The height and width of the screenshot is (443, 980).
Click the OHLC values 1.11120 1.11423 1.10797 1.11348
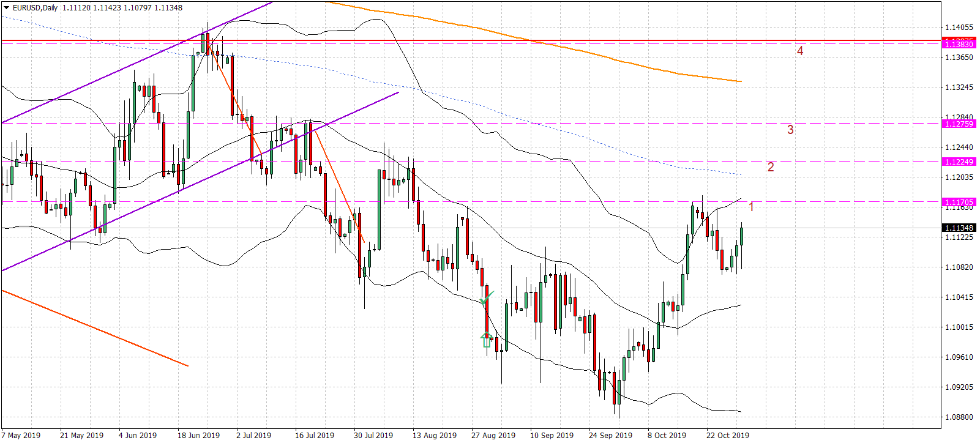(122, 8)
